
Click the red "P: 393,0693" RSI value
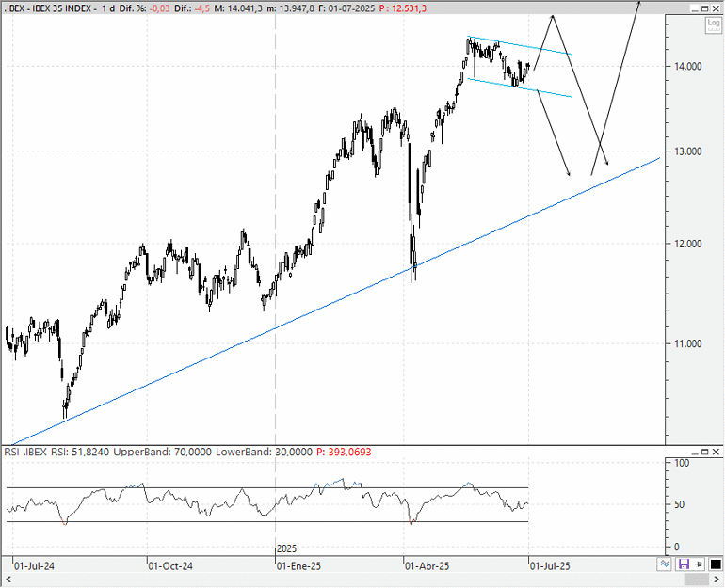[x=344, y=452]
